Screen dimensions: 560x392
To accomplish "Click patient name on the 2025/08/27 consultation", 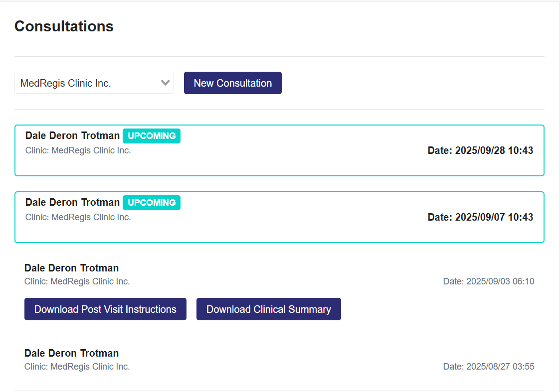I will coord(71,353).
